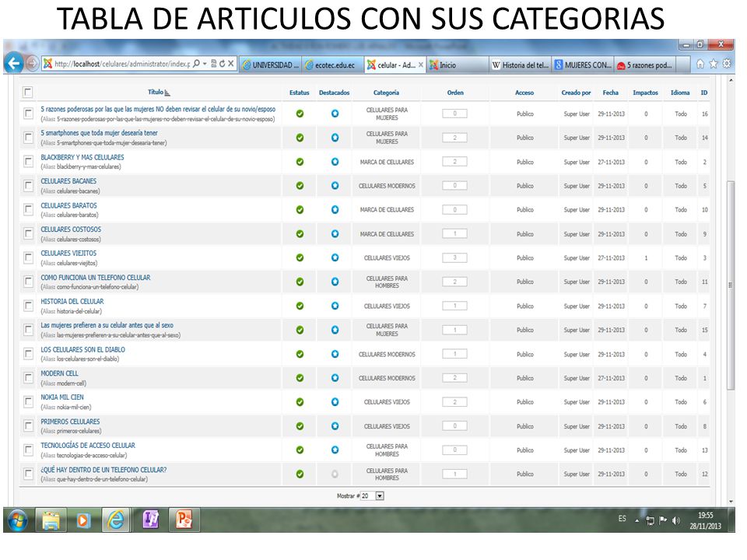Click the vertical scrollbar thumb of the page
Viewport: 747px width, 560px height.
pyautogui.click(x=731, y=285)
